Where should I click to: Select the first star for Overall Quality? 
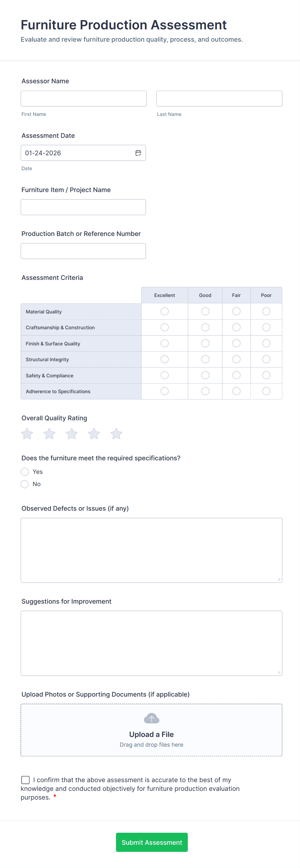[27, 434]
